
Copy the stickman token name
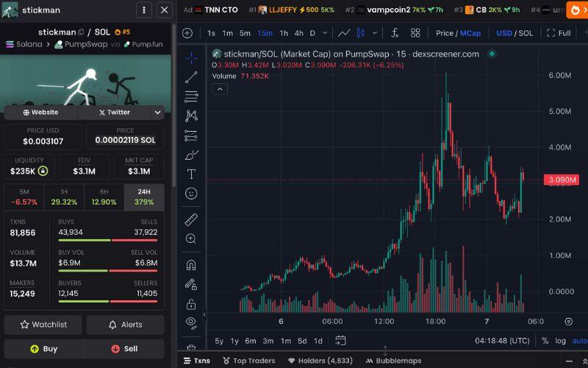click(x=81, y=32)
